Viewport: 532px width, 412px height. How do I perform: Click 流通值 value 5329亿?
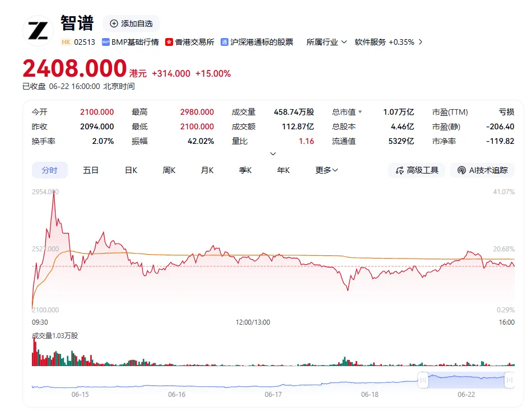402,141
